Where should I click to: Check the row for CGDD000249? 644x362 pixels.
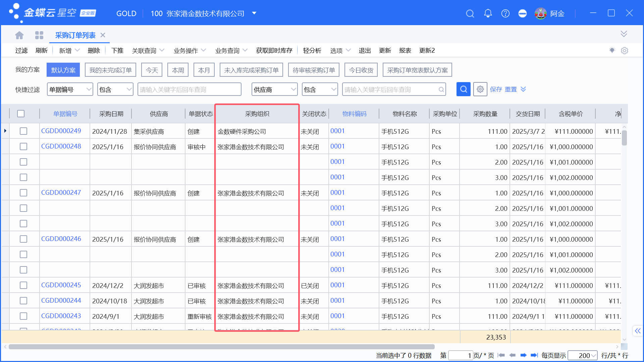(x=23, y=131)
